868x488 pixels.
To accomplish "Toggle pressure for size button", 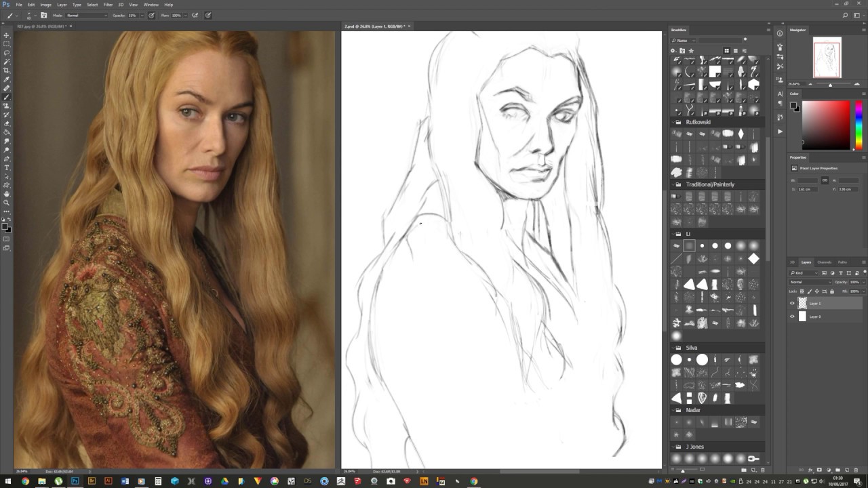I will click(208, 15).
